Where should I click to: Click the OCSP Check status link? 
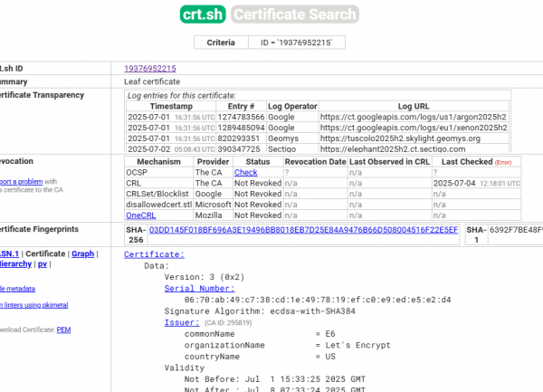(245, 172)
